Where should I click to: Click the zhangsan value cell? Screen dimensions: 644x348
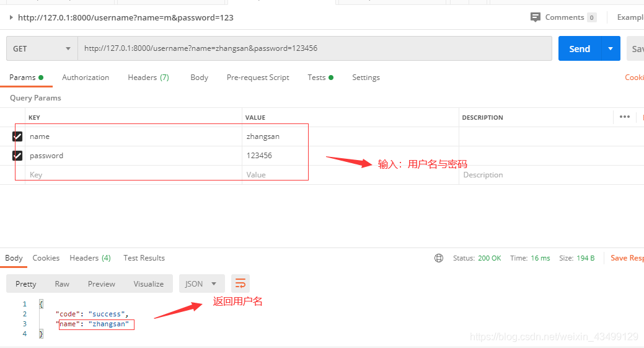pyautogui.click(x=350, y=136)
